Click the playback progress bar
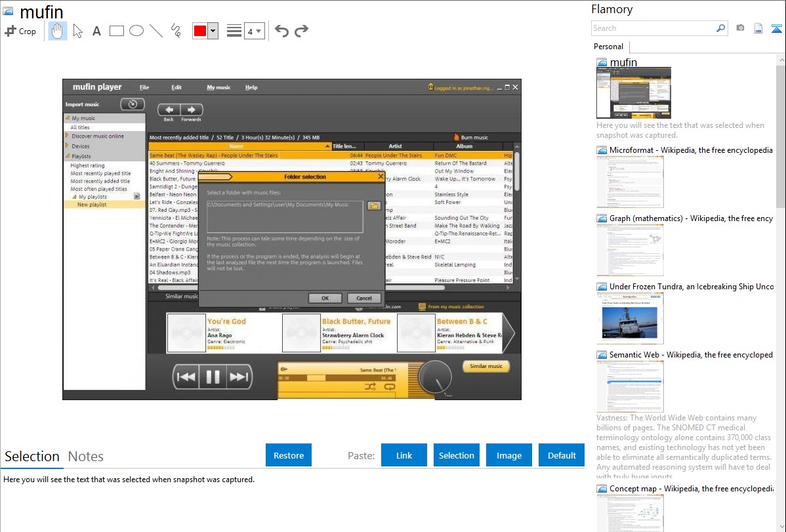Viewport: 786px width, 532px height. [x=336, y=378]
